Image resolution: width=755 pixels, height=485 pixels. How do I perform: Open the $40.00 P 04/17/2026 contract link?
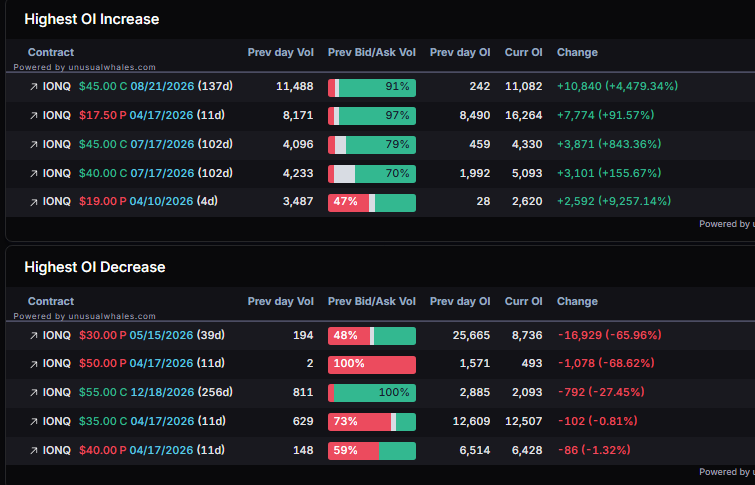(x=152, y=450)
